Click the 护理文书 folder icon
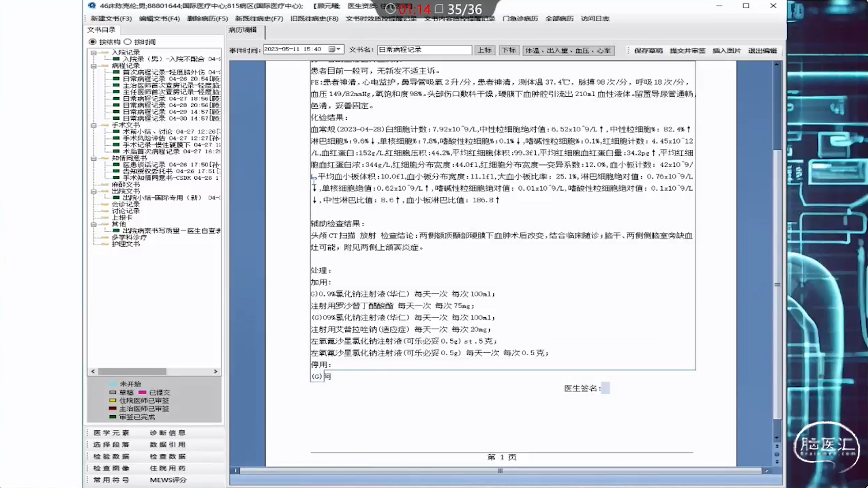Viewport: 868px width, 488px height. click(x=105, y=244)
